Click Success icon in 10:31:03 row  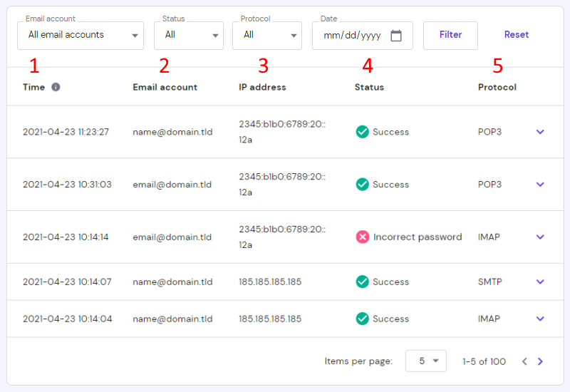pyautogui.click(x=363, y=184)
